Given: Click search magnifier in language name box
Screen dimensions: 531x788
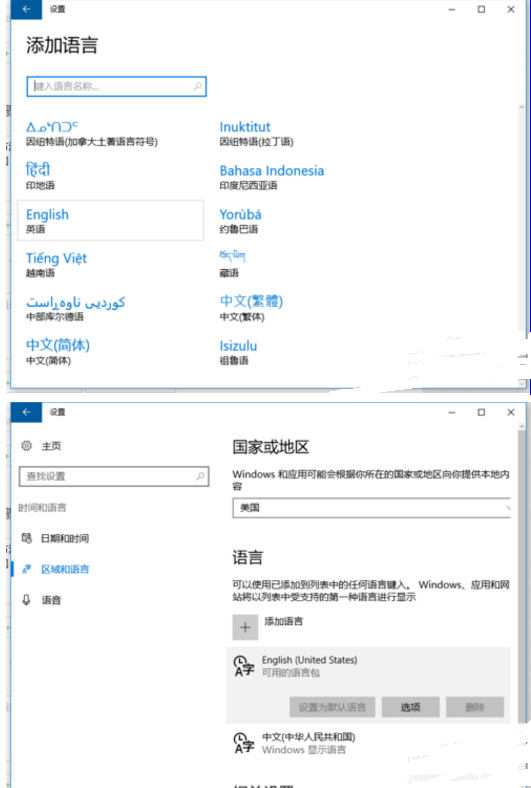Looking at the screenshot, I should click(198, 86).
